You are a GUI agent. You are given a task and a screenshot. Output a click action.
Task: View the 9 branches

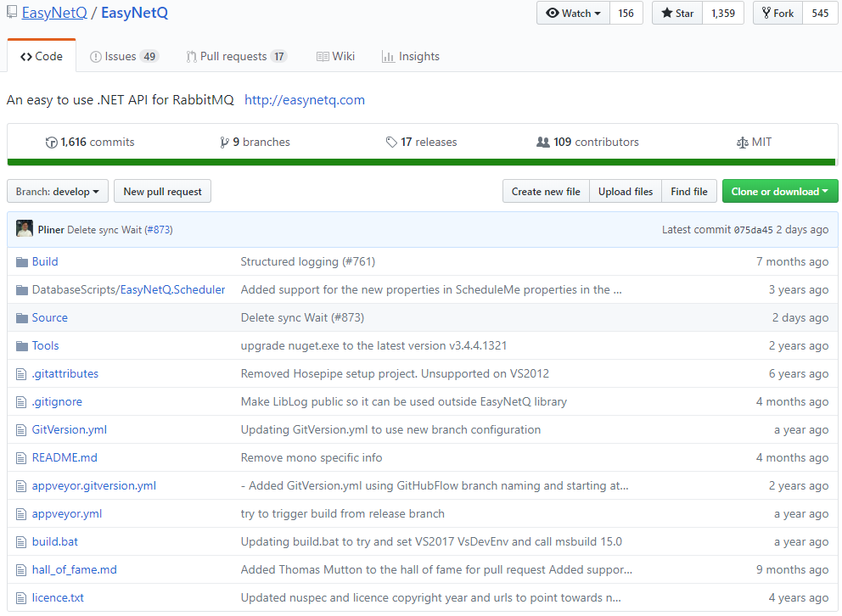pos(255,143)
